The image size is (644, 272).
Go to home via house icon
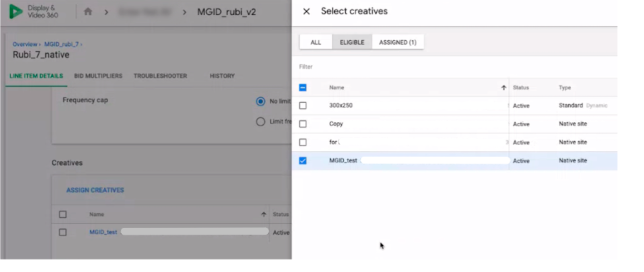pyautogui.click(x=88, y=12)
